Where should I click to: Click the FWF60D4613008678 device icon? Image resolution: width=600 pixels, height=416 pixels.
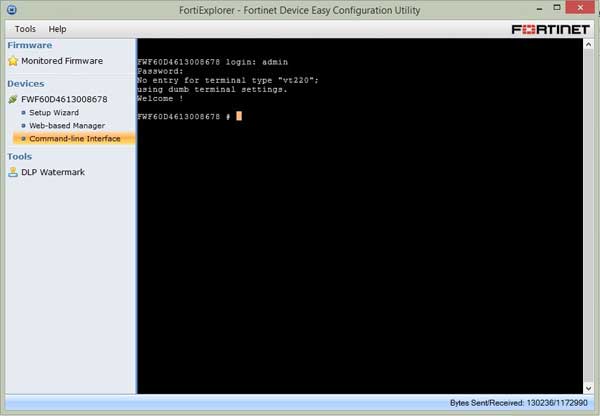coord(13,99)
